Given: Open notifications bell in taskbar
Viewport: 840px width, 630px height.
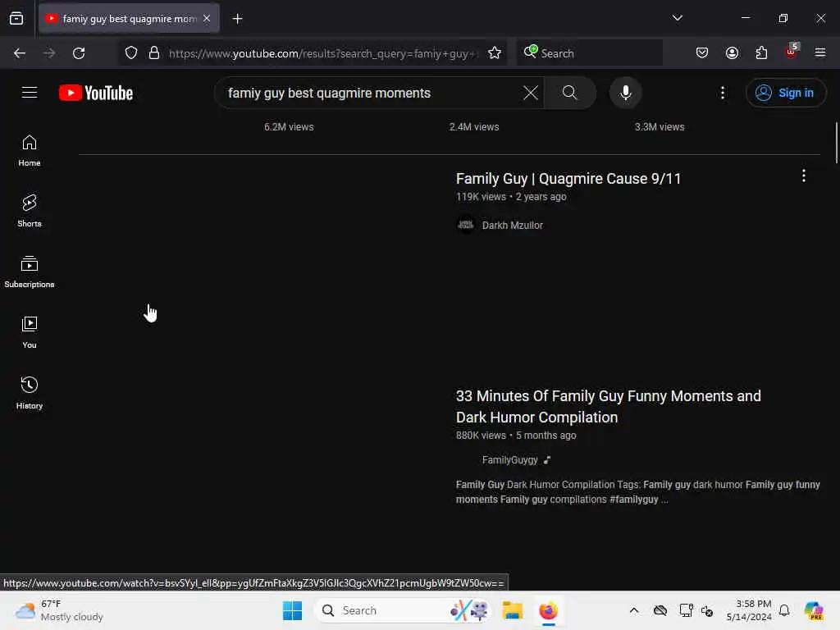Looking at the screenshot, I should tap(784, 610).
